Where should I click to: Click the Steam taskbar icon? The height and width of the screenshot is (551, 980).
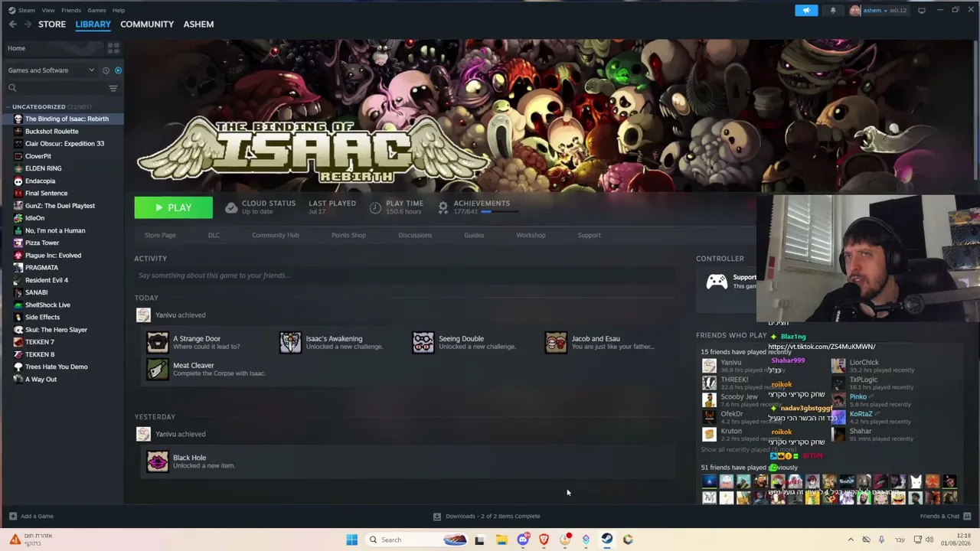point(606,540)
